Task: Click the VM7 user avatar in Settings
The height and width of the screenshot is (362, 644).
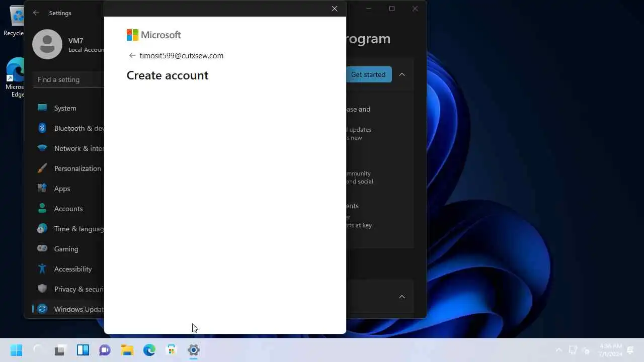Action: click(47, 44)
